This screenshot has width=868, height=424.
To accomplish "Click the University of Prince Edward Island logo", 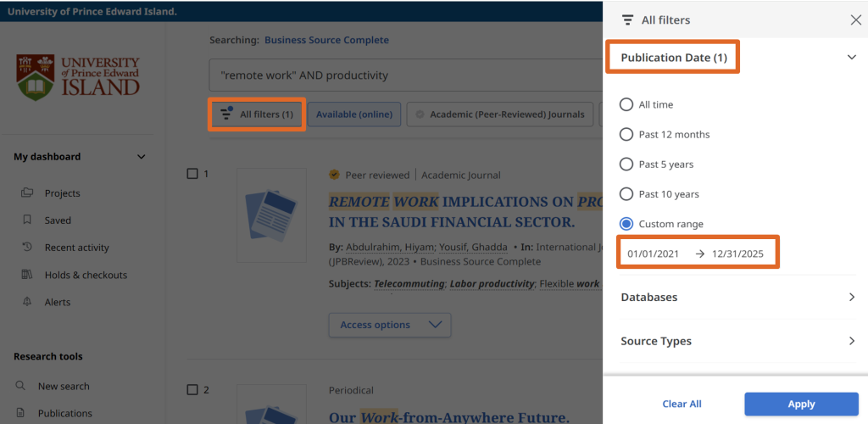I will click(78, 77).
